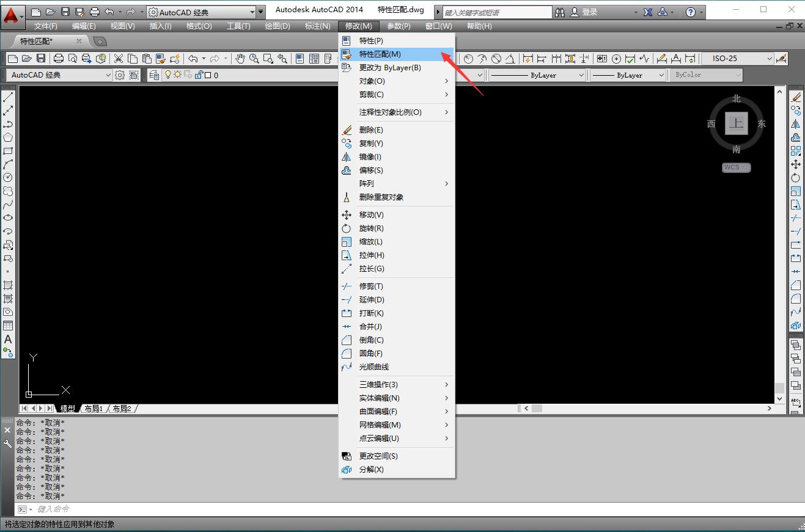Expand the 阵列 submenu
The image size is (805, 532).
(x=397, y=184)
